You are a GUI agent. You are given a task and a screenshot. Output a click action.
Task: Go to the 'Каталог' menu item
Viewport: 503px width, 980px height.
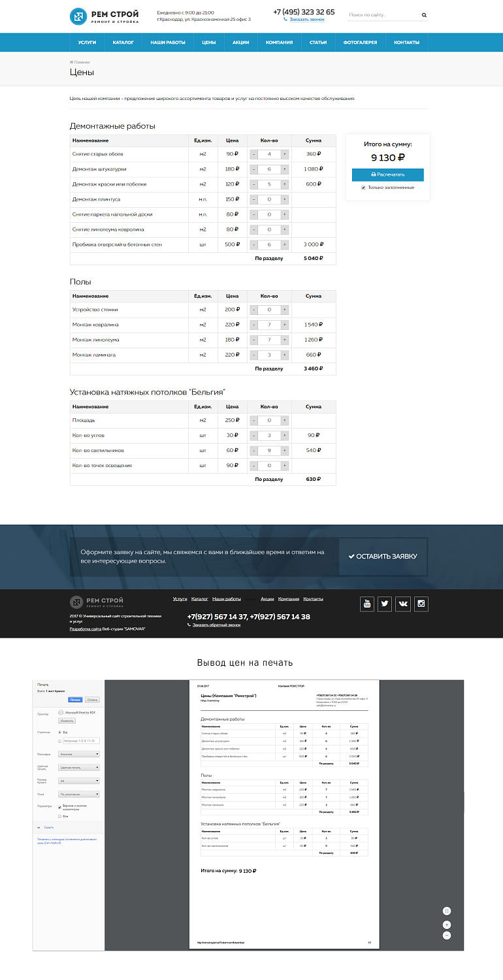tap(123, 42)
